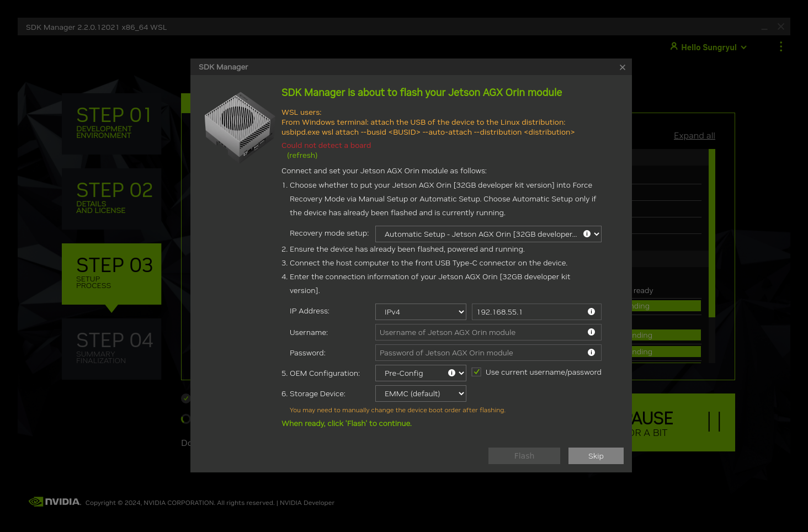
Task: Focus the Password of Jetson AGX Orin field
Action: [x=488, y=353]
